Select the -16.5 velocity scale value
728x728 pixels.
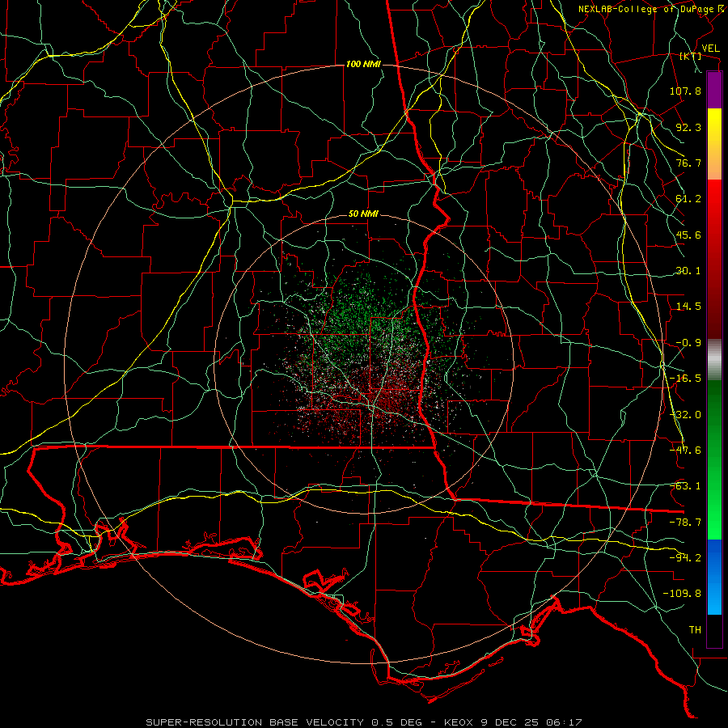coord(685,379)
